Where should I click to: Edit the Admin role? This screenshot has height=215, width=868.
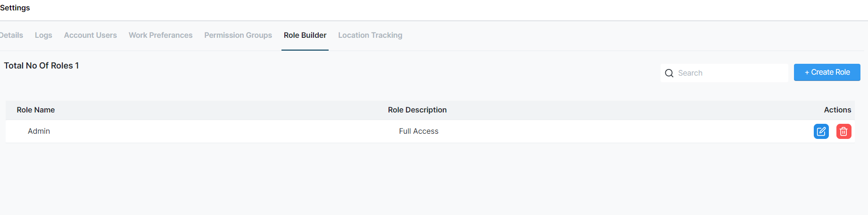click(821, 131)
